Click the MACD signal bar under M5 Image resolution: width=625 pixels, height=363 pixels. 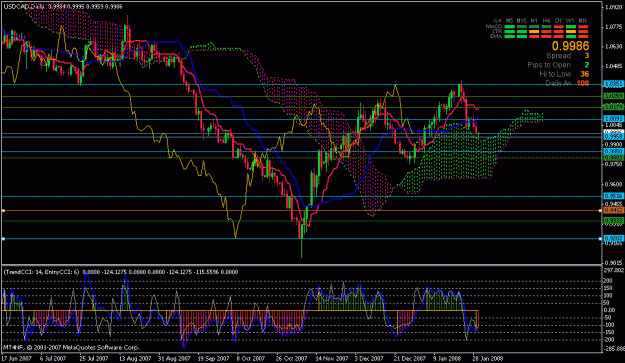[510, 27]
